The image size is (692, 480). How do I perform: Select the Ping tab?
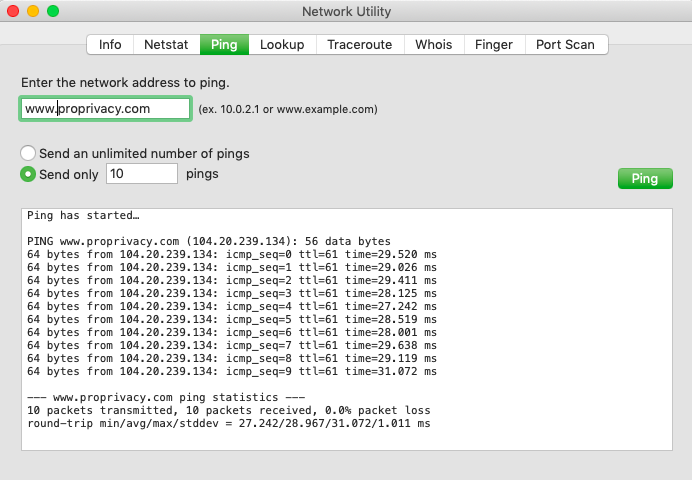224,45
